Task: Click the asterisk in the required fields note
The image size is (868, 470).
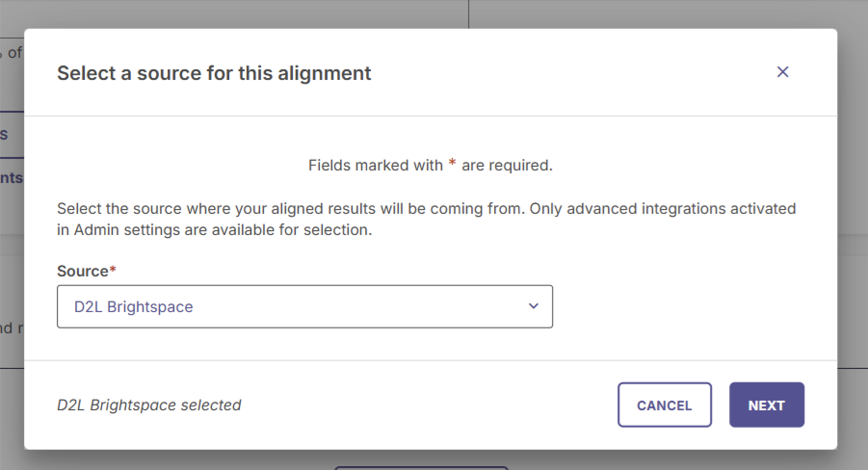Action: click(452, 164)
